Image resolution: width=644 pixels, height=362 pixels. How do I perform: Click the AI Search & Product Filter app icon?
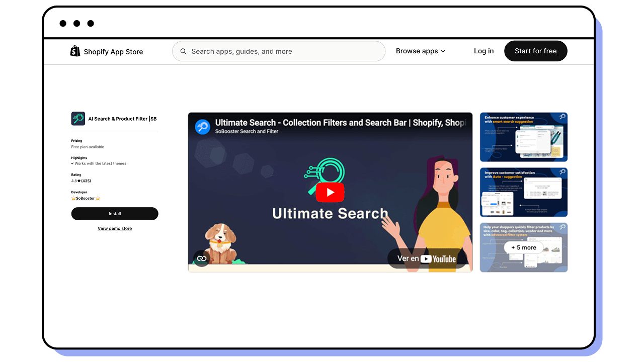coord(77,119)
